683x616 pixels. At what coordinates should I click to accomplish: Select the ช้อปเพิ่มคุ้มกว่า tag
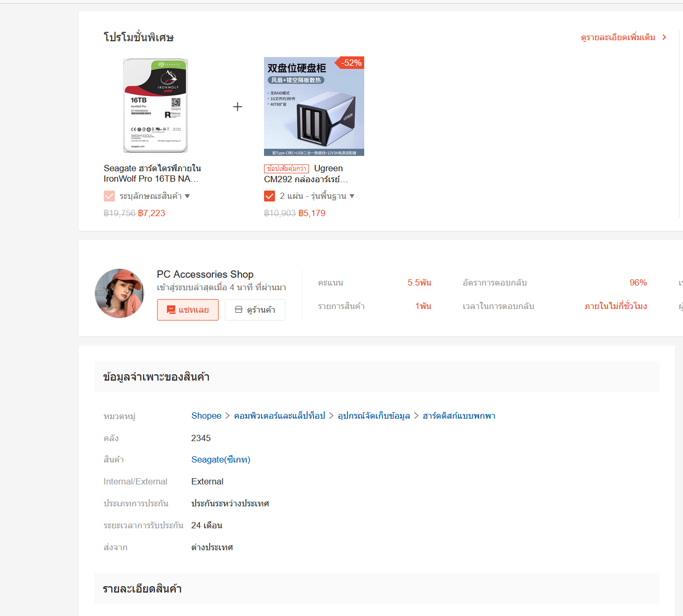tap(286, 169)
